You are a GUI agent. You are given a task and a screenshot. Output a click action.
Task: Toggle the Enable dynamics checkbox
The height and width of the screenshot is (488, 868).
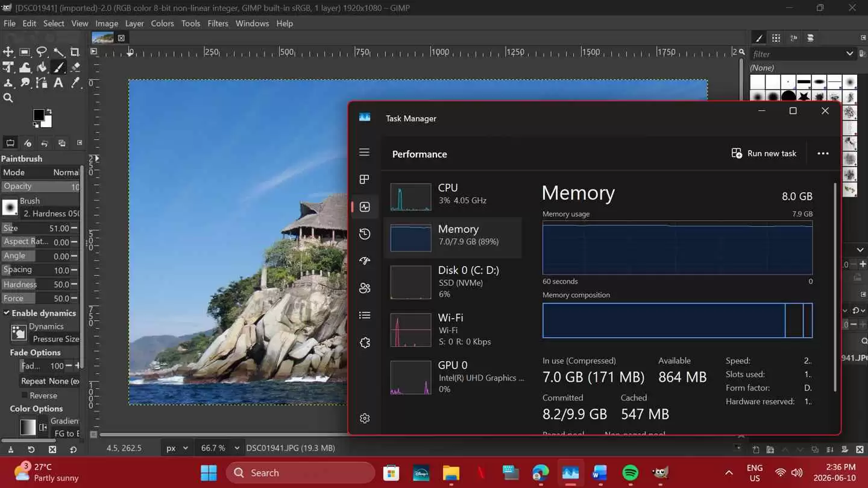(7, 313)
